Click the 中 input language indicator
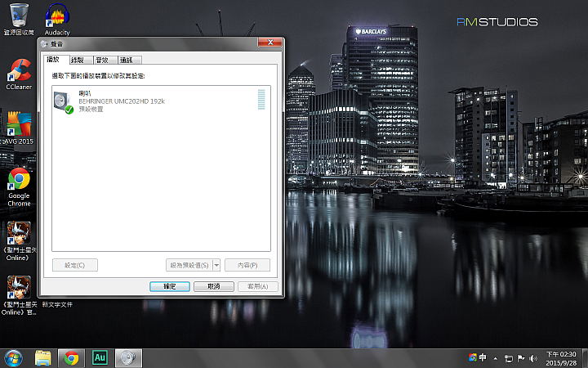The width and height of the screenshot is (588, 368). [483, 357]
